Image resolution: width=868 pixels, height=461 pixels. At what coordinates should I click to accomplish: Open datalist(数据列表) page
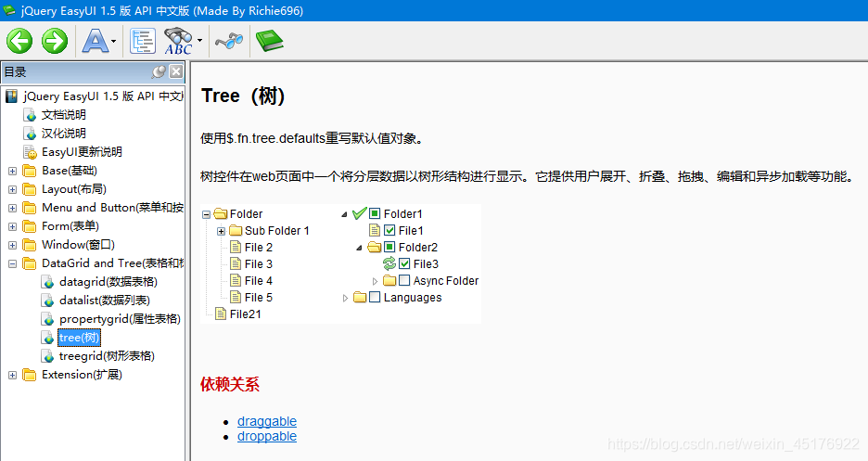pos(105,300)
